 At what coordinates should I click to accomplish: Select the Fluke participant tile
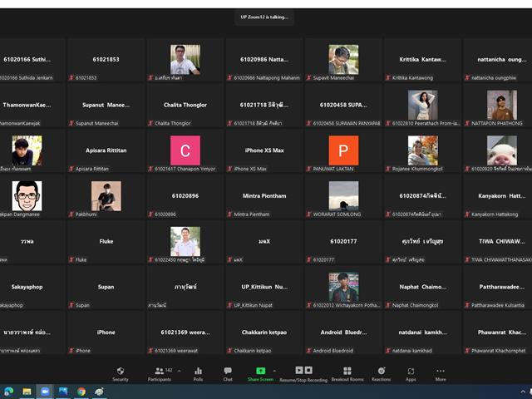106,242
